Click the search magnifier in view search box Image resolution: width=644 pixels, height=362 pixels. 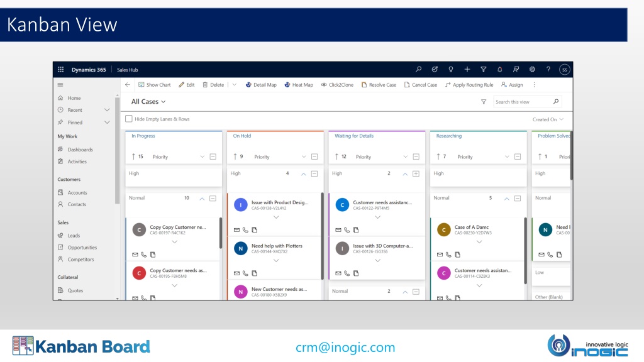556,101
